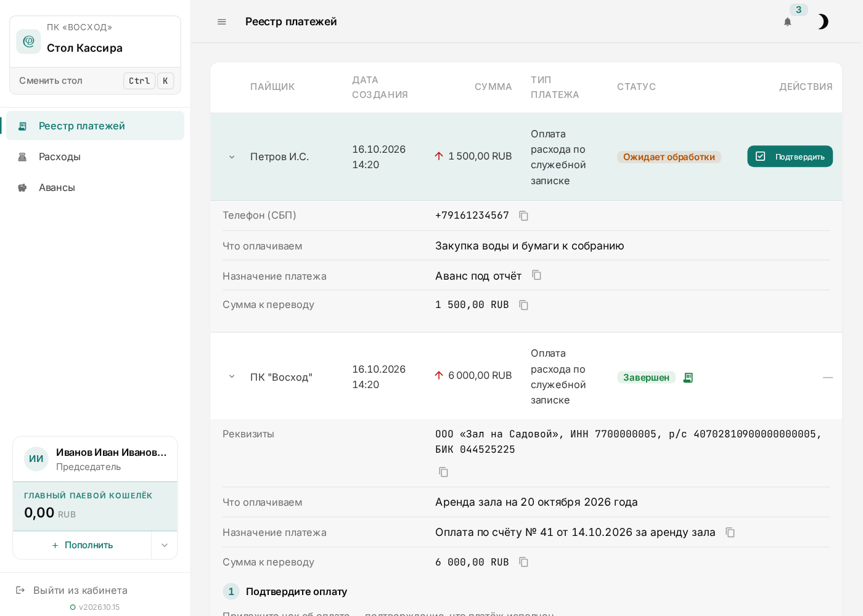Click the Подтвердить button
The width and height of the screenshot is (863, 616).
point(790,156)
